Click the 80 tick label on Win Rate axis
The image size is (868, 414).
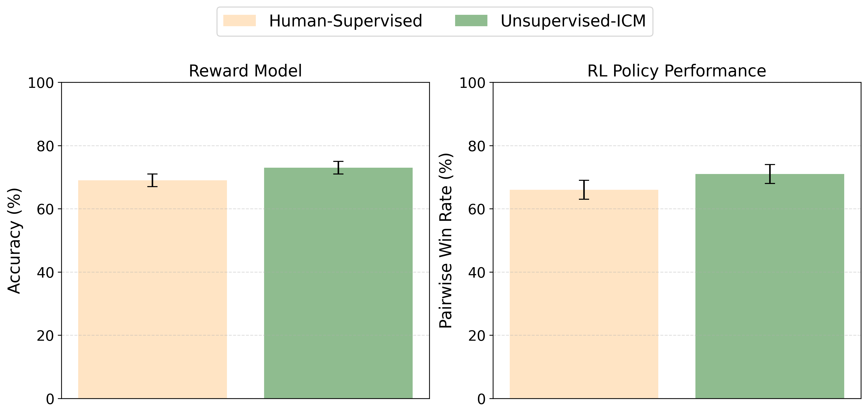click(x=477, y=146)
